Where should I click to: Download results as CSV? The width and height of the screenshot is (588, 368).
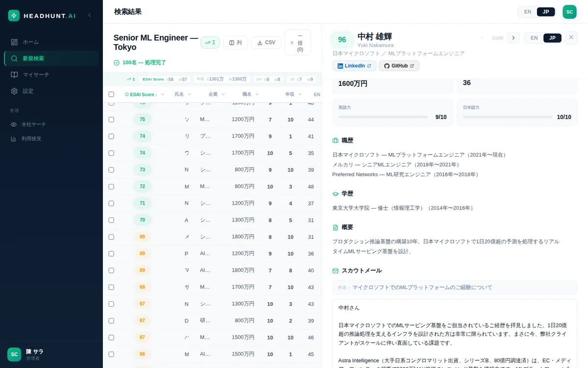tap(266, 43)
